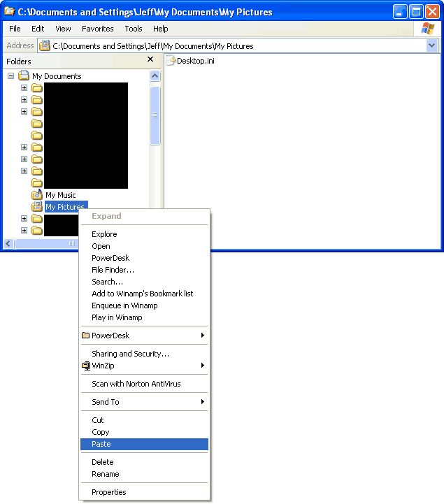Select My Documents in the folder tree

click(x=57, y=76)
